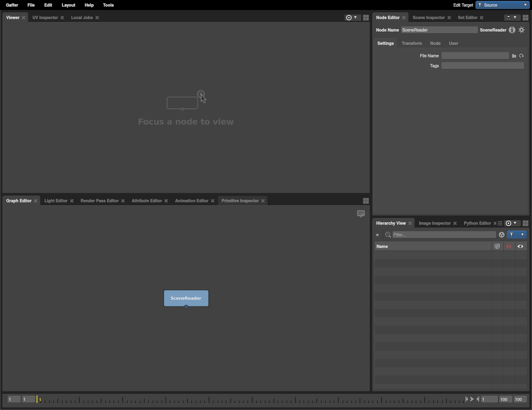Open the Layout menu
The image size is (532, 410).
68,5
